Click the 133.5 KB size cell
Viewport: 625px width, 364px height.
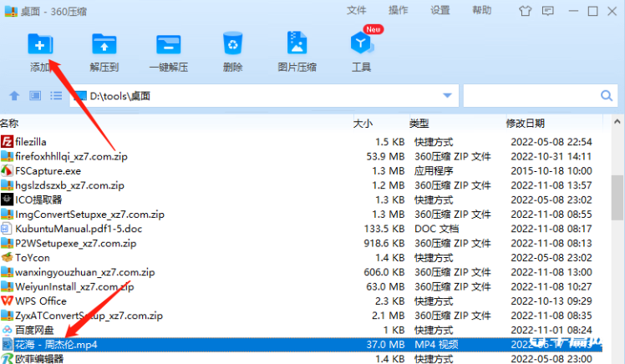[x=384, y=229]
